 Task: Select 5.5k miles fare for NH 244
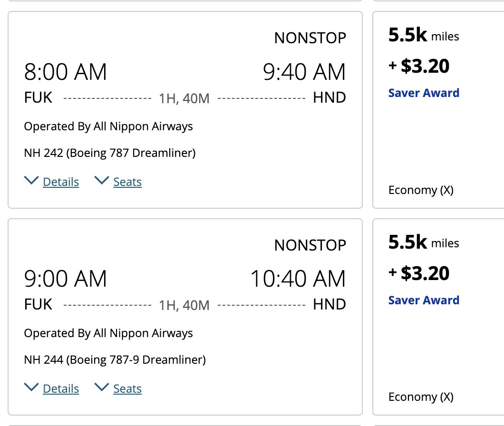pyautogui.click(x=423, y=242)
